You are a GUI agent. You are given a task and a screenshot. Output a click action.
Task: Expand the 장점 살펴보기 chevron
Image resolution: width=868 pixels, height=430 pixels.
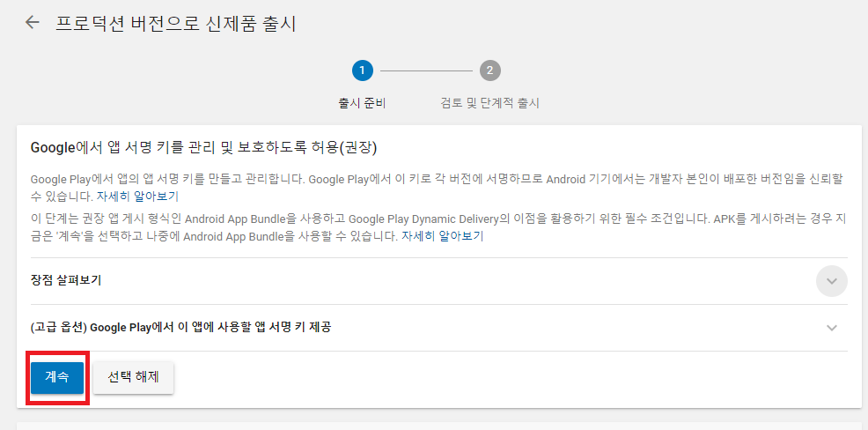831,281
